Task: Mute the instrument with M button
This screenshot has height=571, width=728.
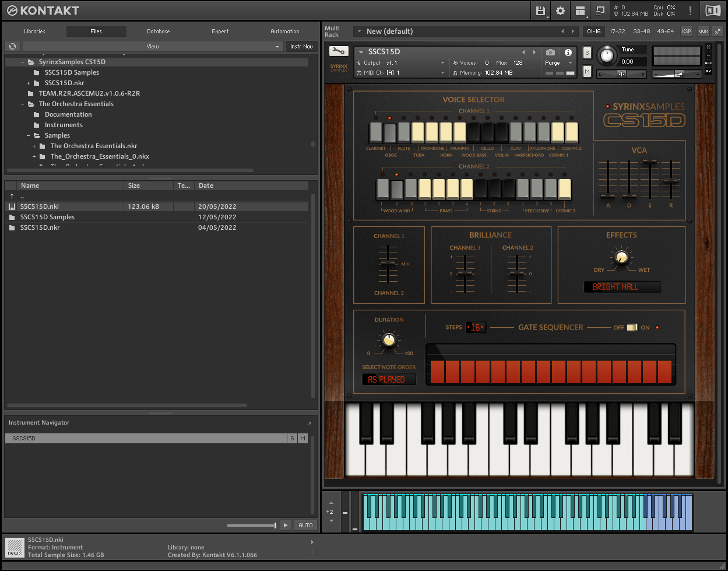Action: (x=587, y=71)
